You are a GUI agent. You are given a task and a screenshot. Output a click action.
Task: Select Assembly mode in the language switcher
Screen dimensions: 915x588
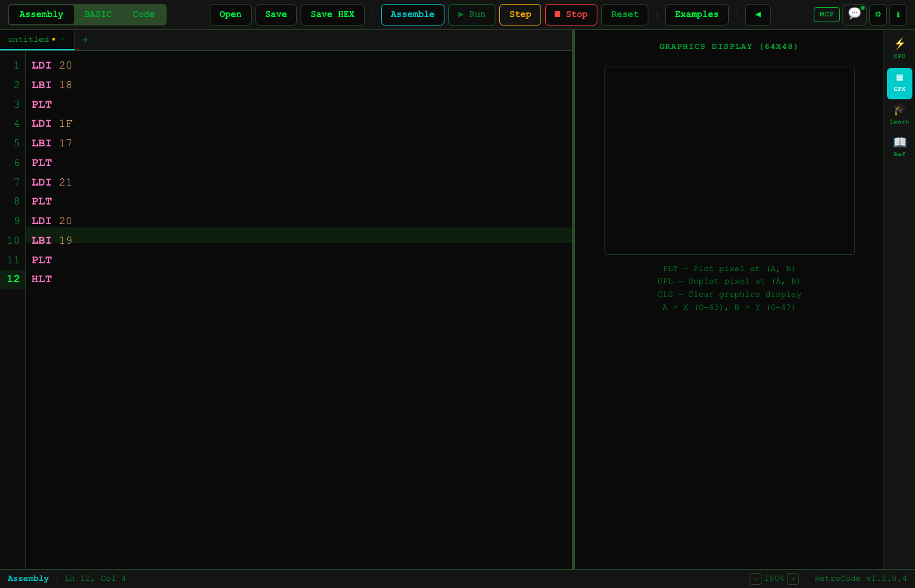(x=41, y=14)
